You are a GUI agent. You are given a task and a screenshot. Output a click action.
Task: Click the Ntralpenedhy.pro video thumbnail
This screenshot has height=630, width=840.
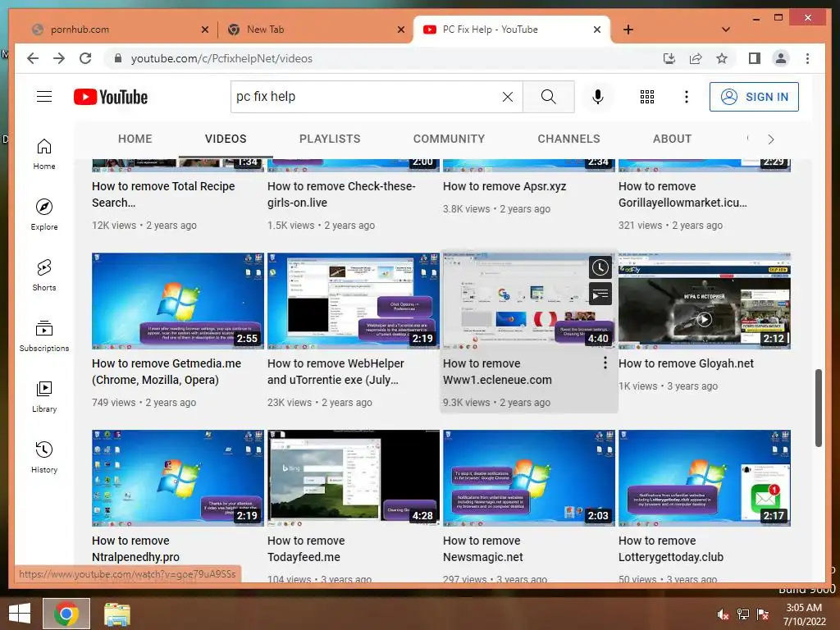pyautogui.click(x=178, y=478)
